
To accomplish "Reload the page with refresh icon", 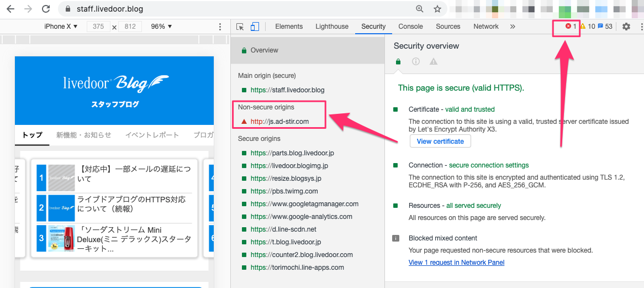I will pyautogui.click(x=46, y=9).
